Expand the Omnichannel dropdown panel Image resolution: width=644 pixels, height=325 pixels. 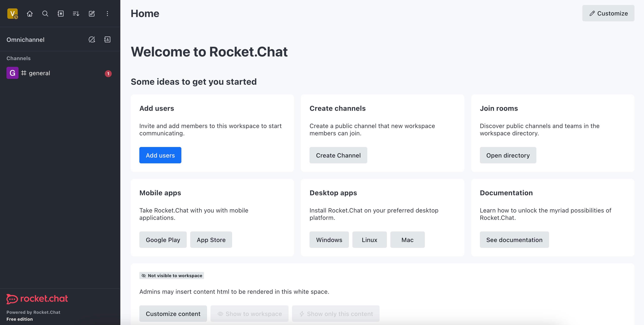click(25, 39)
